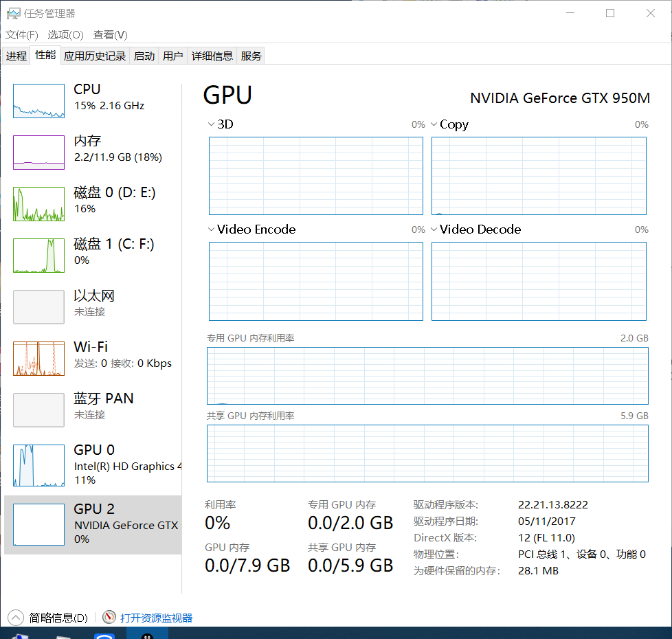Open the Resource Monitor icon

109,617
